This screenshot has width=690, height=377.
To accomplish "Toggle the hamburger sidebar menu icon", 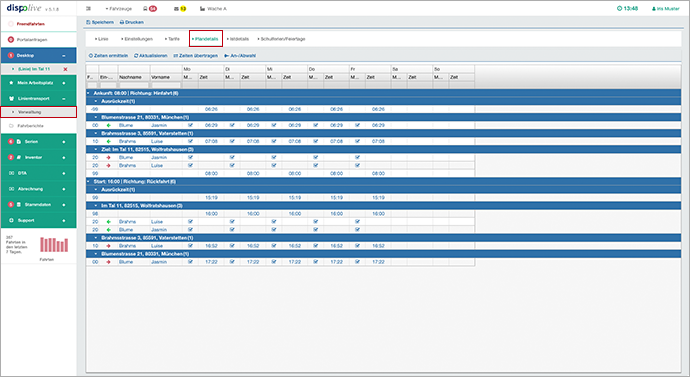I will click(x=88, y=9).
